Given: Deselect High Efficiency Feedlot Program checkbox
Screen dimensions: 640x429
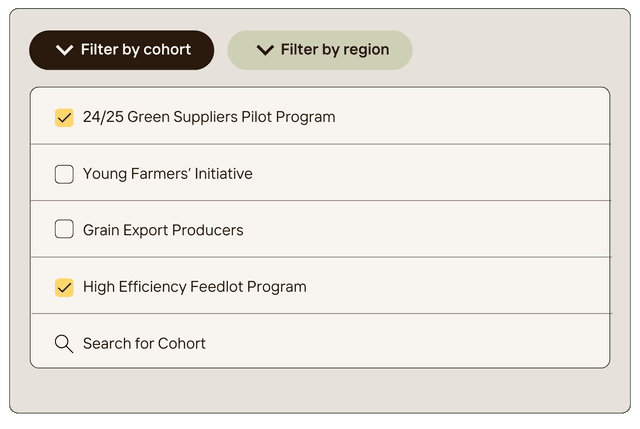Looking at the screenshot, I should tap(64, 287).
